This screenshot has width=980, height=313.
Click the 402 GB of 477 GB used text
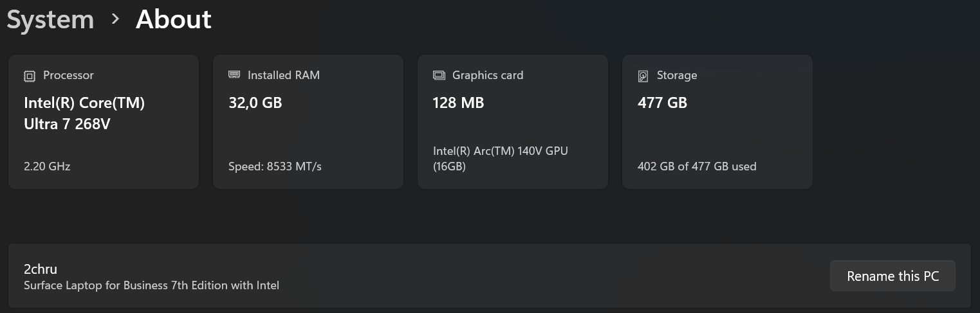(697, 166)
